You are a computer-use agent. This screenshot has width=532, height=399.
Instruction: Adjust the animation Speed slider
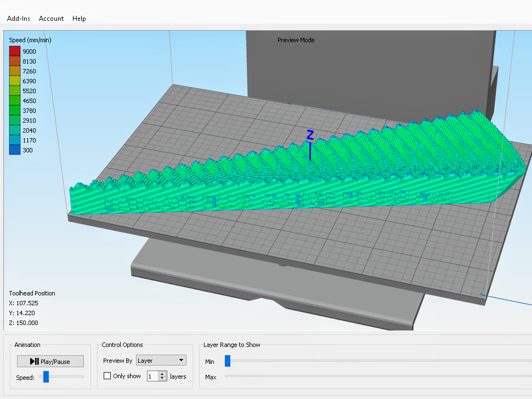(x=46, y=377)
